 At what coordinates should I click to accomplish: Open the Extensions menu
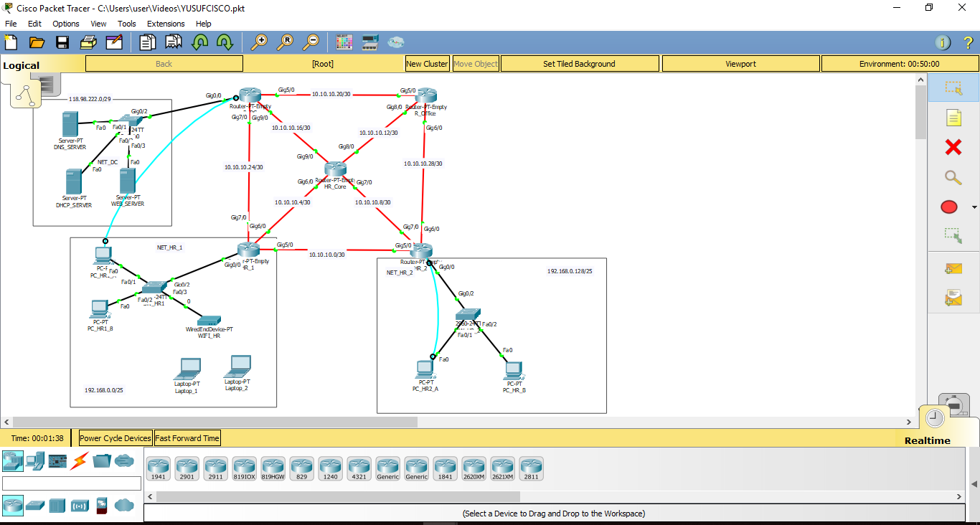click(166, 24)
